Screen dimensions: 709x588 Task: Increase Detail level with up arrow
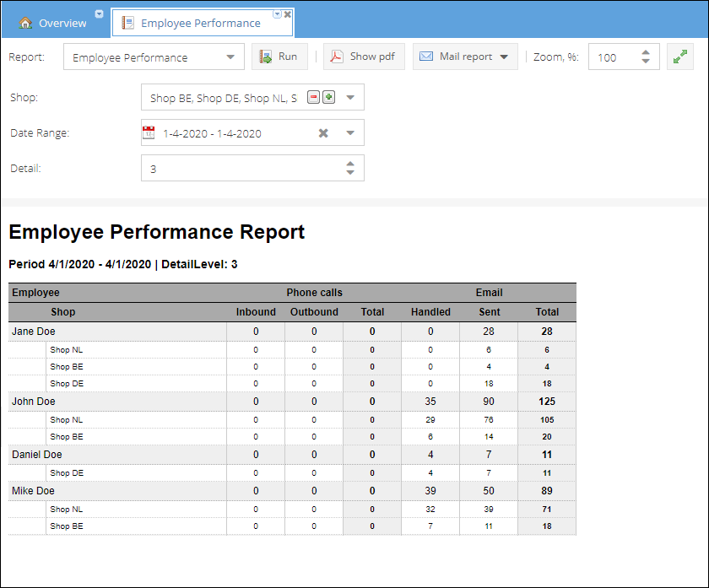click(350, 164)
